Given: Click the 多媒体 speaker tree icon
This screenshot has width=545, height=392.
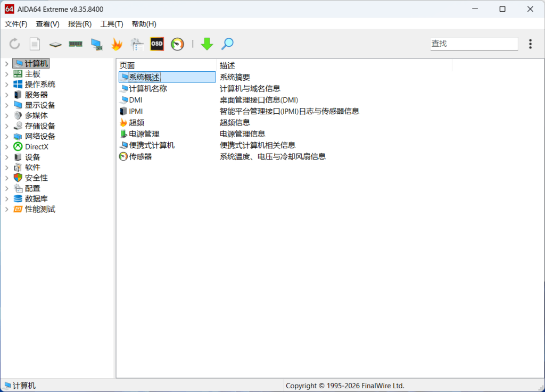Looking at the screenshot, I should tap(18, 115).
